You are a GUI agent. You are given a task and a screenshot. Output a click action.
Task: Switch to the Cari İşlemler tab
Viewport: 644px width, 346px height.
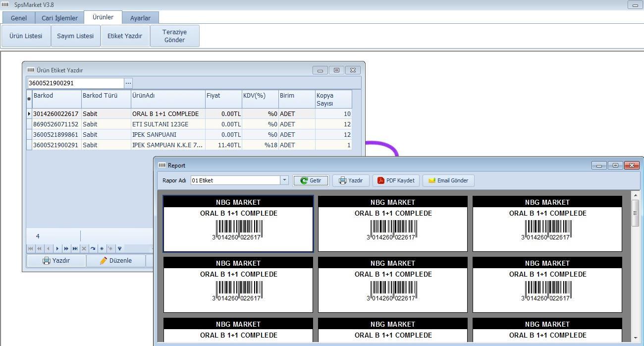tap(59, 18)
